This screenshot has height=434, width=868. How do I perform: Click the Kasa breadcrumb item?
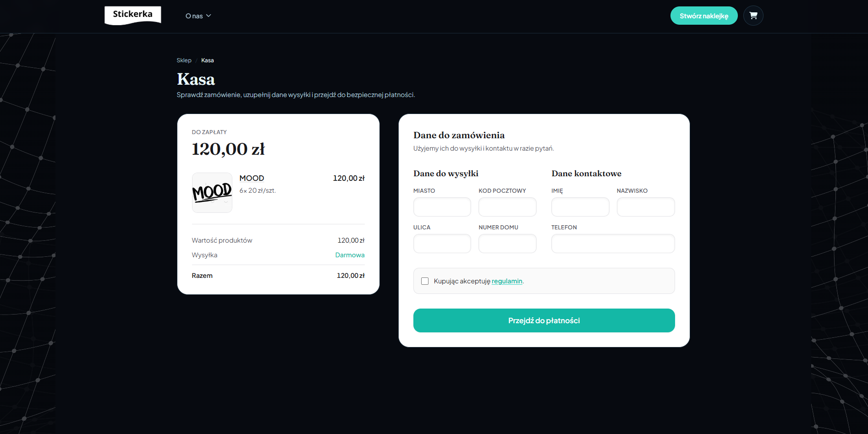(207, 60)
